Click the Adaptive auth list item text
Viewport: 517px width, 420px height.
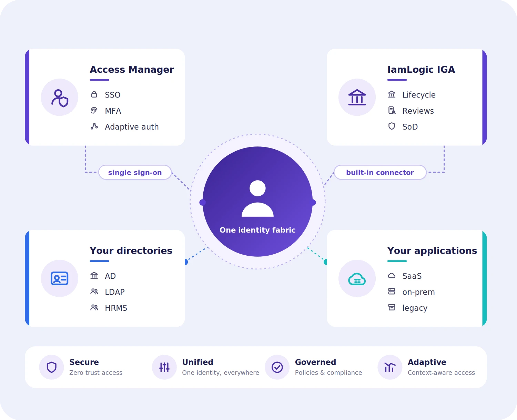[x=132, y=127]
